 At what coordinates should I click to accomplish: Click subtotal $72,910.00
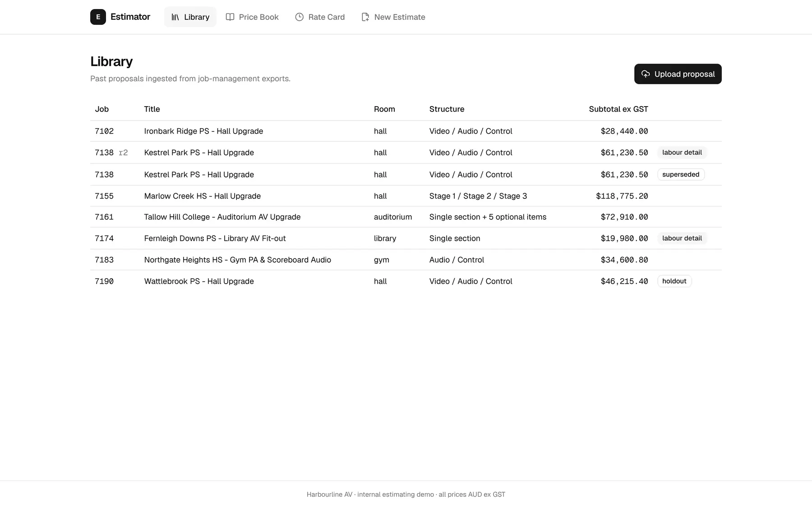coord(624,217)
